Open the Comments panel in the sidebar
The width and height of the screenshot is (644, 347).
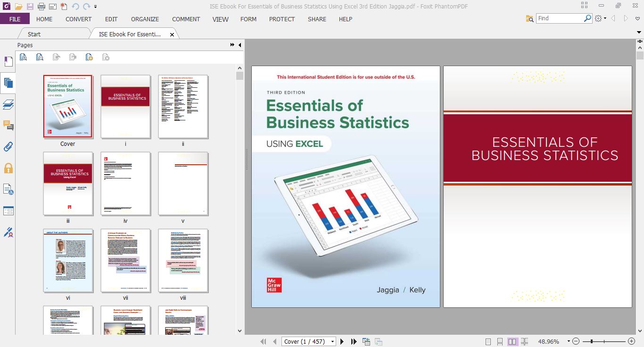point(8,125)
